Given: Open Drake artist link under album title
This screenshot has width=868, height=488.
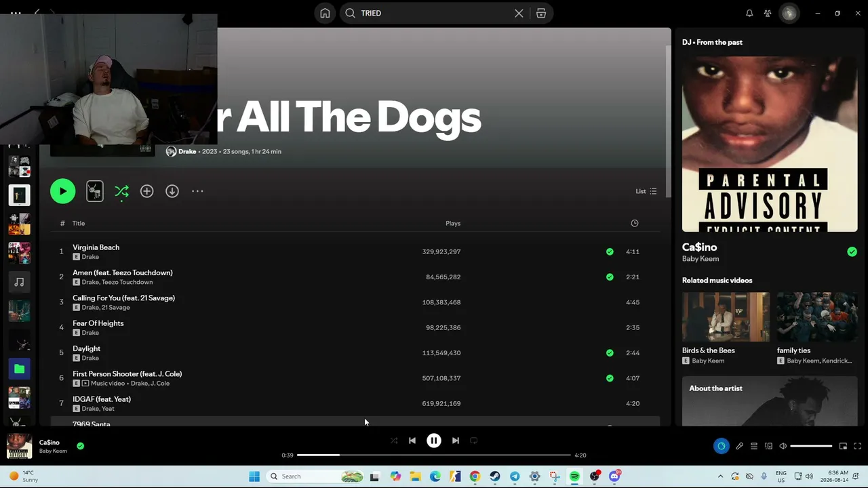Looking at the screenshot, I should (x=187, y=151).
